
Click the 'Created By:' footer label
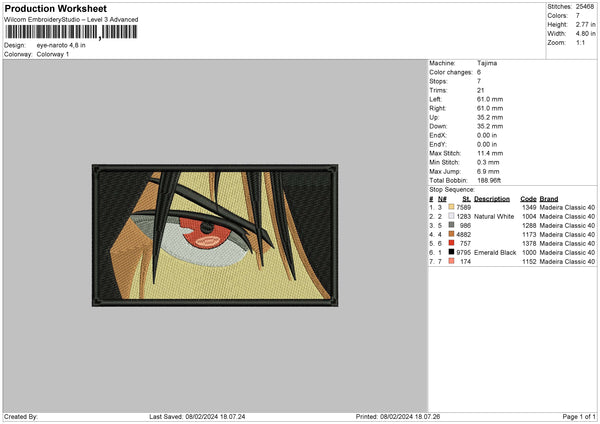click(x=21, y=417)
